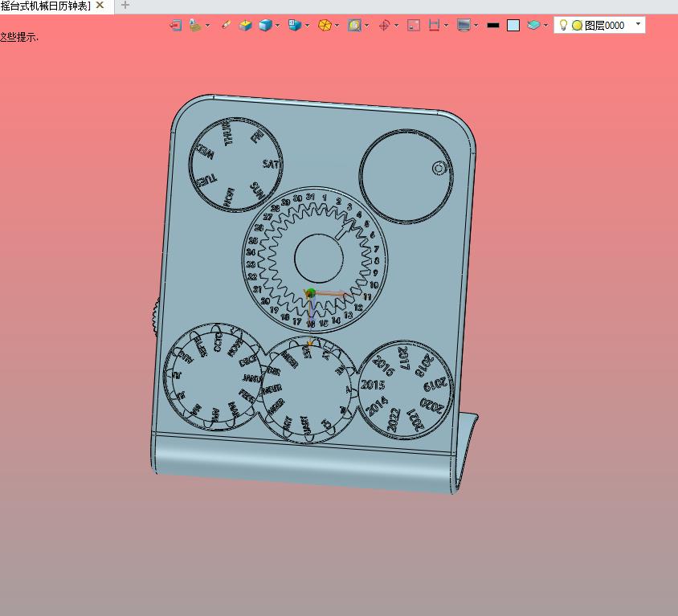Close the 摇台式机械日历钟表 tab
Image resolution: width=678 pixels, height=616 pixels.
(x=100, y=5)
